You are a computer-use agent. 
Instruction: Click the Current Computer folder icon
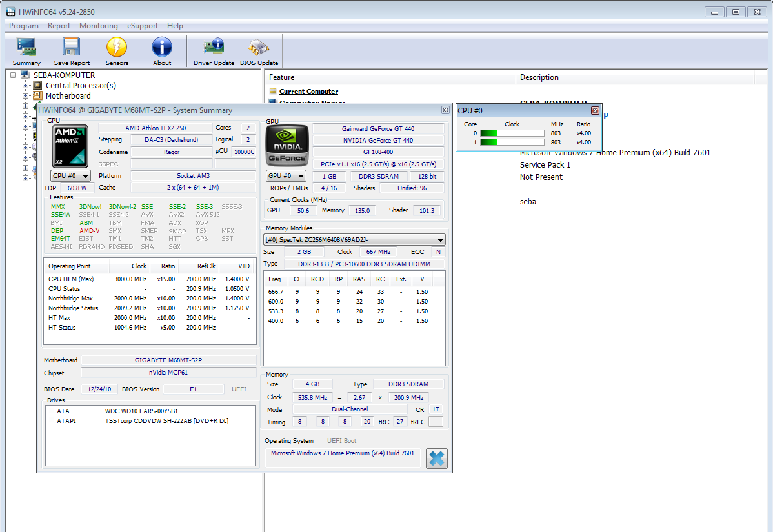click(273, 91)
